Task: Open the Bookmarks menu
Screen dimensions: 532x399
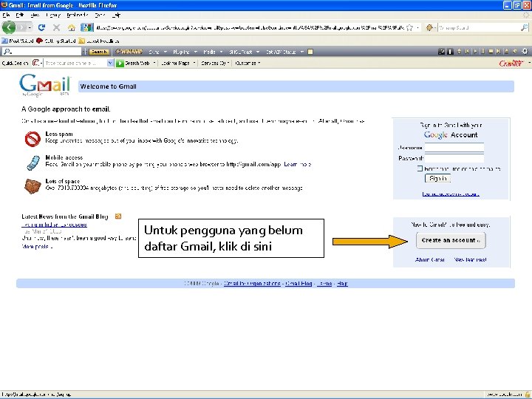Action: 78,15
